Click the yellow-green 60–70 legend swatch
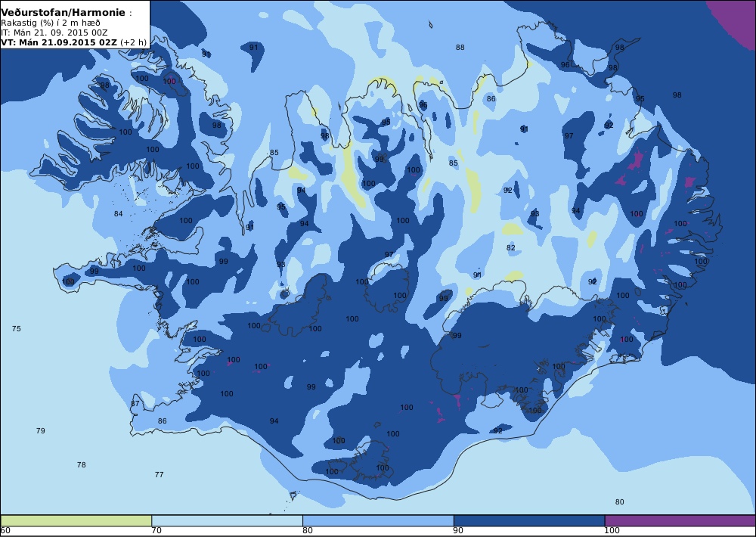This screenshot has width=756, height=537. [76, 520]
